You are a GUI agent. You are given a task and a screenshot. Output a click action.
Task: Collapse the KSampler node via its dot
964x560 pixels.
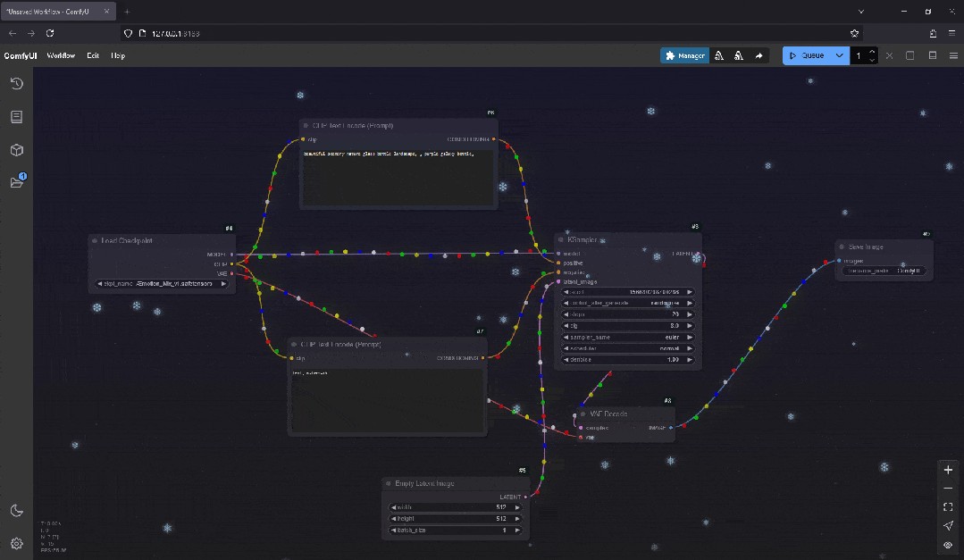coord(561,239)
